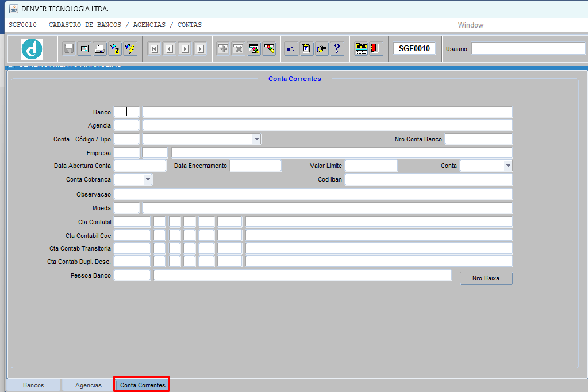Click the Cod Iban input field
This screenshot has width=588, height=392.
tap(428, 180)
